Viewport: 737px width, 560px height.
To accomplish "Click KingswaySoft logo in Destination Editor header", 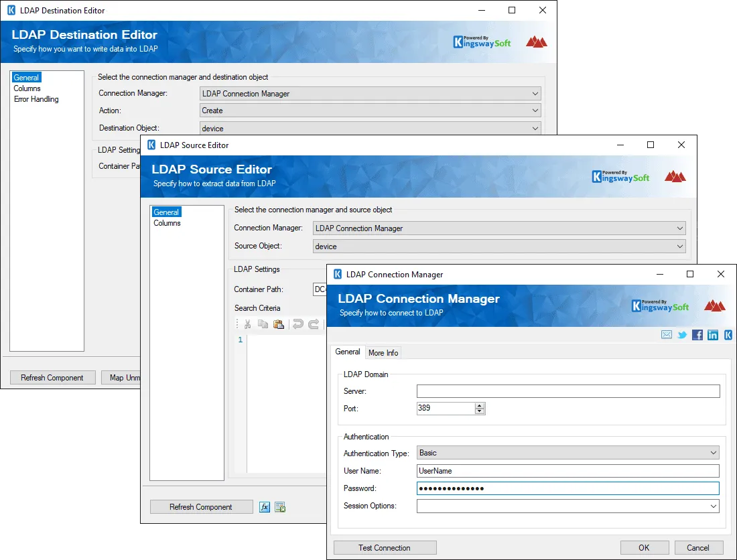I will coord(482,42).
